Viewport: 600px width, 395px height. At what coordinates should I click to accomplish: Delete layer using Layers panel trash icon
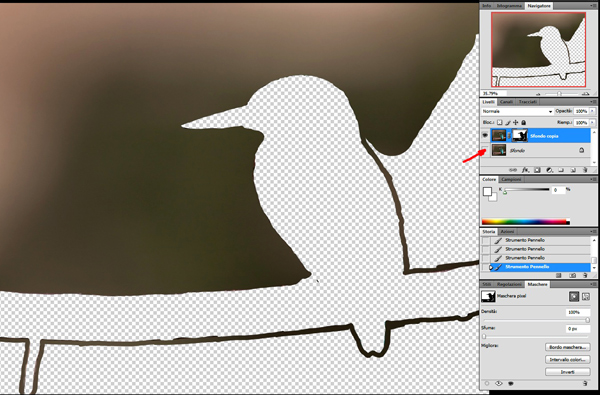pyautogui.click(x=585, y=170)
